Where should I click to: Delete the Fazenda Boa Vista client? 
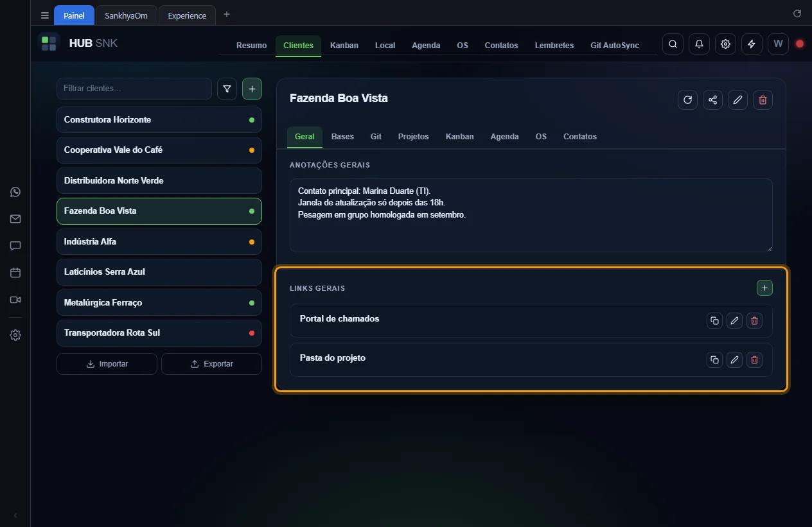(x=763, y=99)
